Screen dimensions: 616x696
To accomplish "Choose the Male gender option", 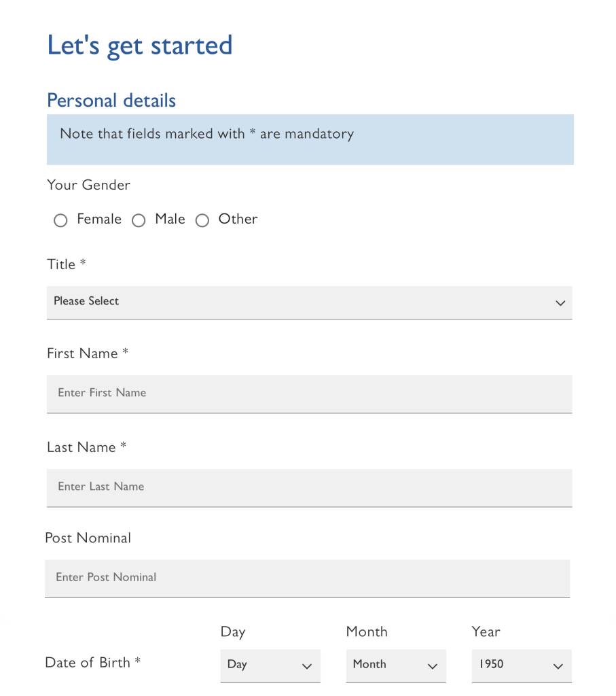I will (139, 220).
